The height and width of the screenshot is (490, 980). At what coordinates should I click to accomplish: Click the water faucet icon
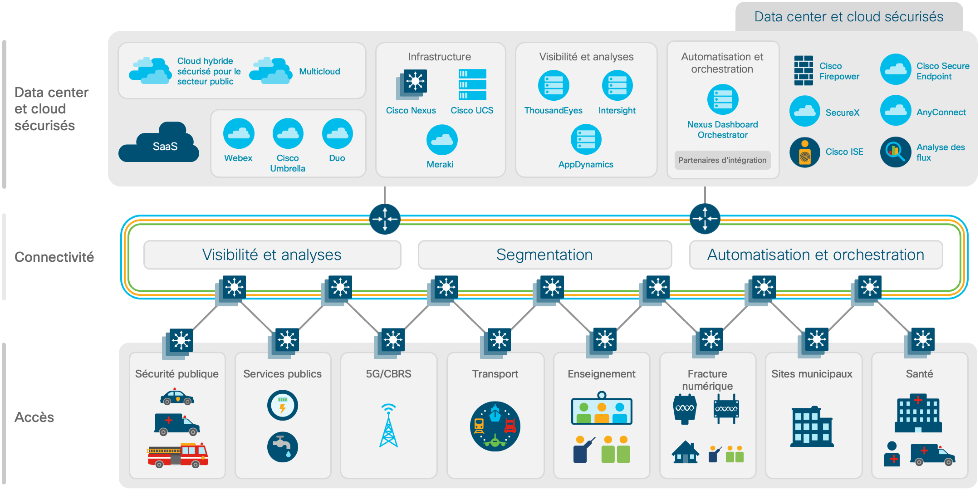point(283,447)
